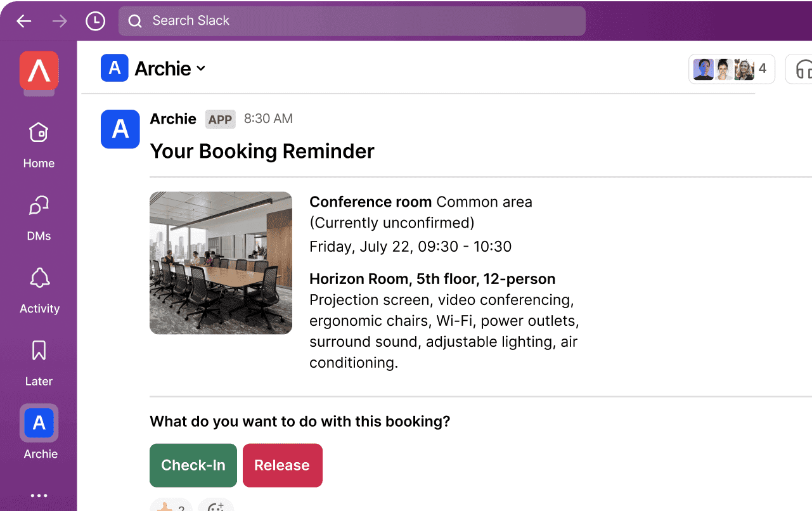Open the red workspace logo switcher
The height and width of the screenshot is (511, 812).
click(39, 70)
